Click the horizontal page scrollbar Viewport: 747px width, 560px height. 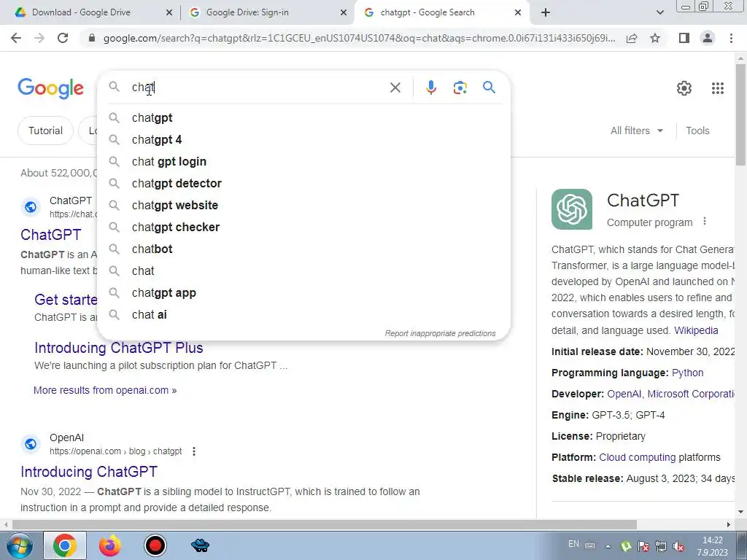tap(324, 524)
